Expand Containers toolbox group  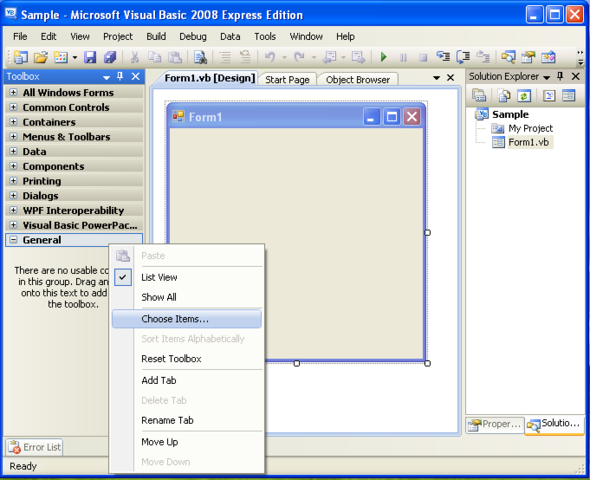coord(13,122)
